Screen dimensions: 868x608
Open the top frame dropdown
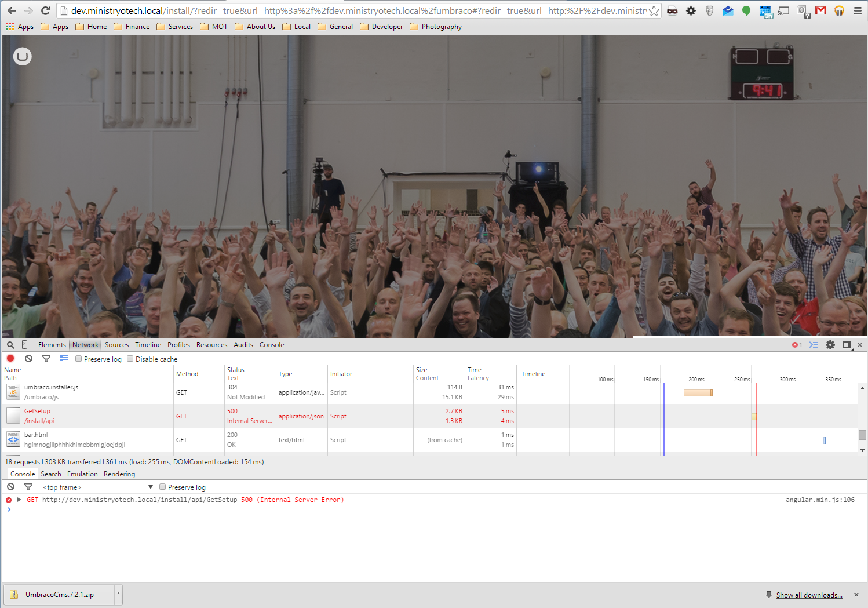(97, 487)
